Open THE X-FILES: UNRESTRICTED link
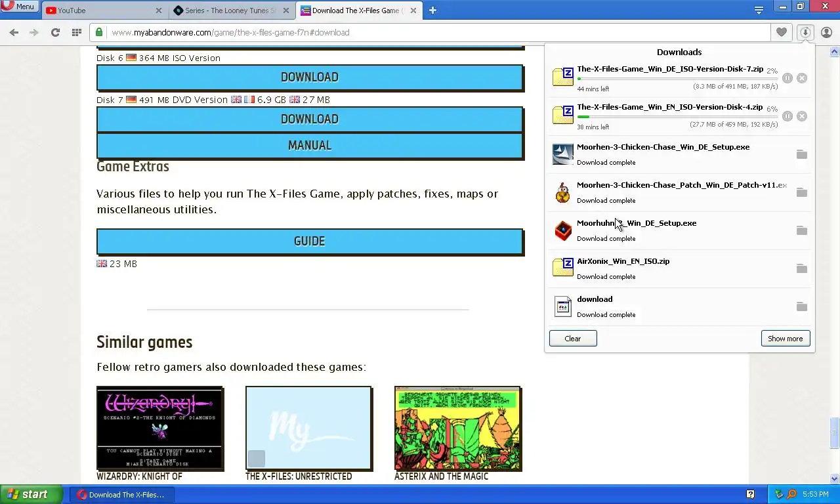Image resolution: width=840 pixels, height=504 pixels. (x=299, y=476)
